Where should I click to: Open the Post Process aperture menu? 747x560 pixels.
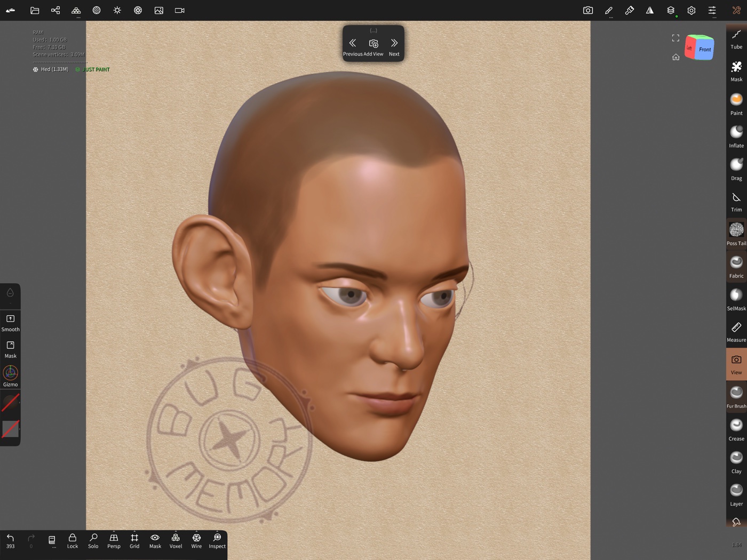pyautogui.click(x=138, y=10)
